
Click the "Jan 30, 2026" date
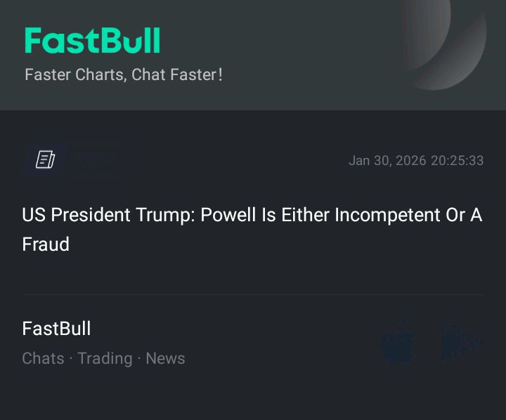387,161
